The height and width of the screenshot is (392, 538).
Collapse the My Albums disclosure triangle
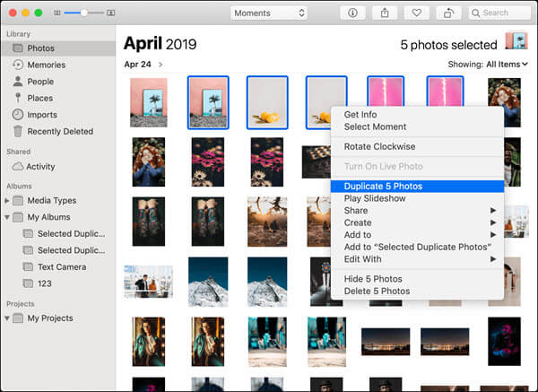[x=7, y=217]
